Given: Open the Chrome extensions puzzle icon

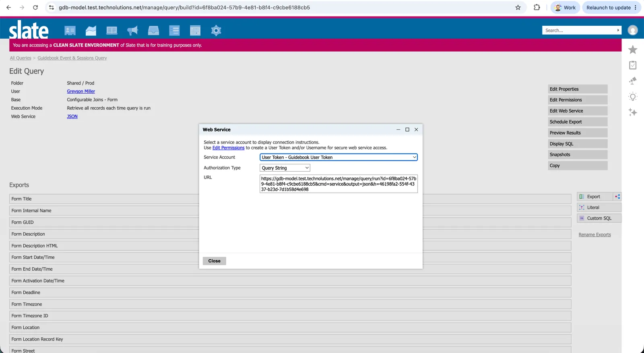Looking at the screenshot, I should pos(537,7).
